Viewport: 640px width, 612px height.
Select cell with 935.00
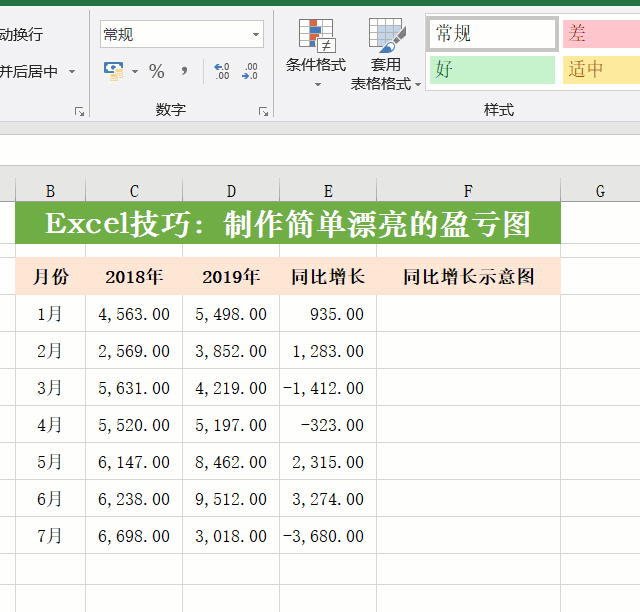pos(328,314)
